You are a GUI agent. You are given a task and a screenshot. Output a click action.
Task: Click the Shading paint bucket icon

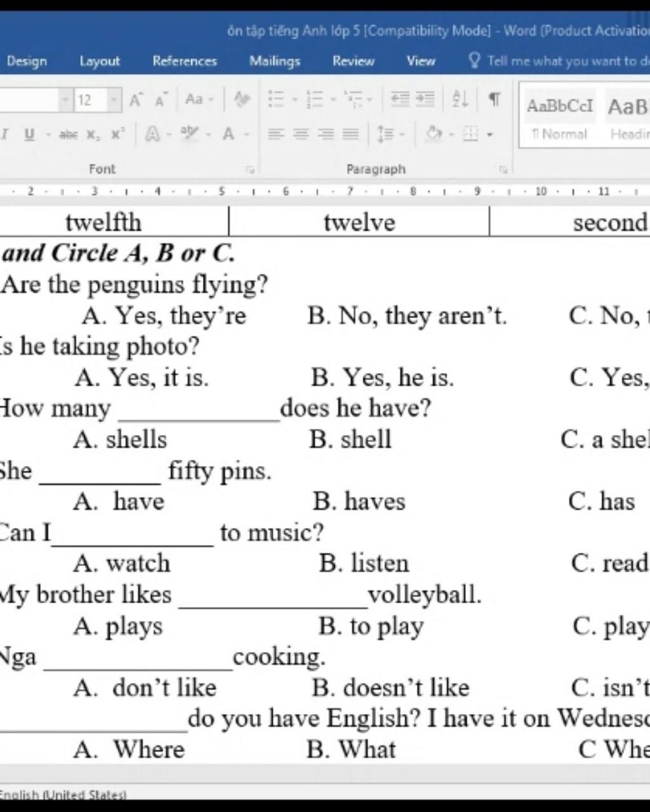tap(434, 134)
